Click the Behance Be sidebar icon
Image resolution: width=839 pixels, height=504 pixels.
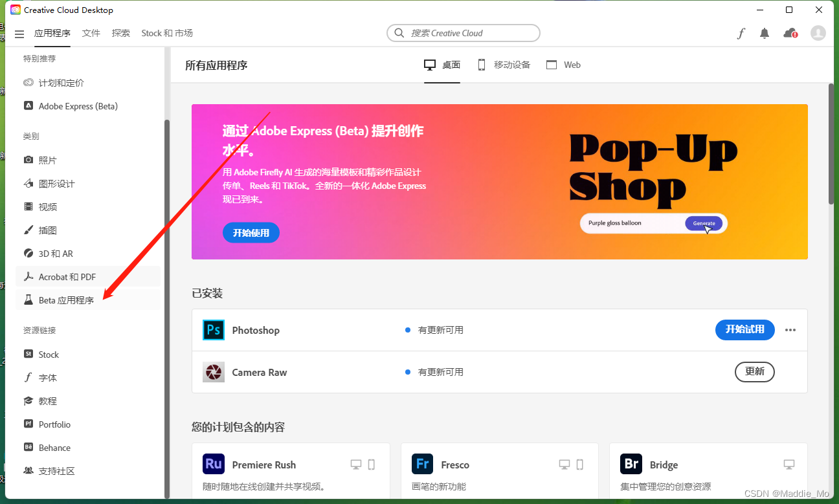pos(28,447)
